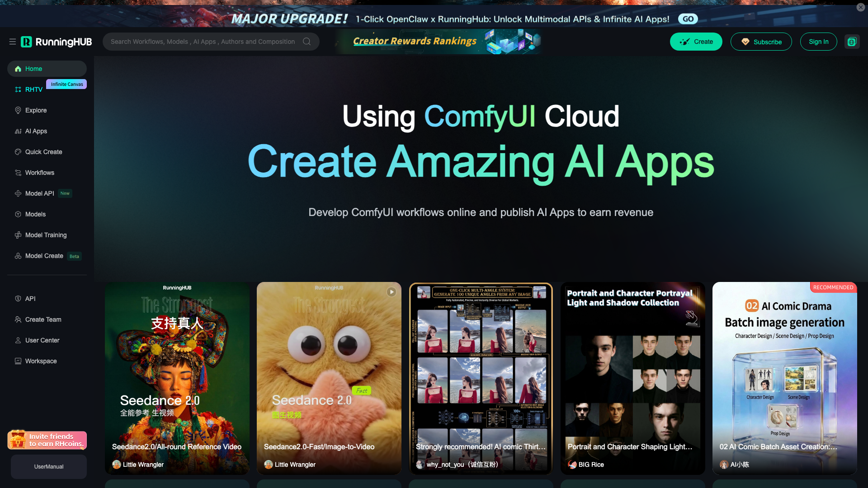
Task: Open AI Apps in the sidebar
Action: coord(36,131)
